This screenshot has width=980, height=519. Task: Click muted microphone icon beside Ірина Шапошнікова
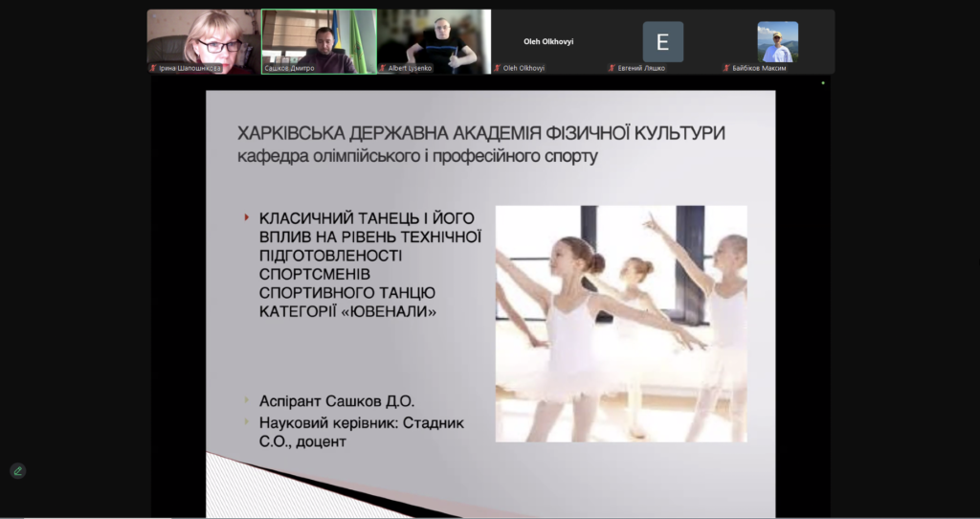coord(153,68)
